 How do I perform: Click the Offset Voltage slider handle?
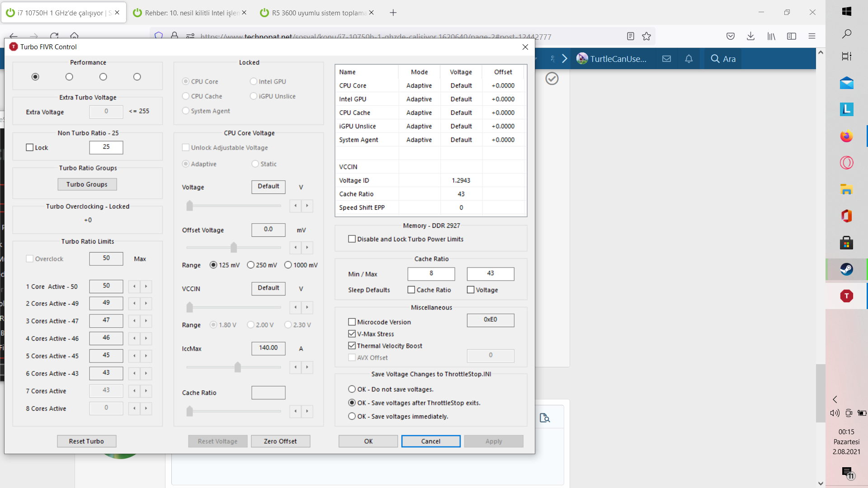tap(234, 248)
